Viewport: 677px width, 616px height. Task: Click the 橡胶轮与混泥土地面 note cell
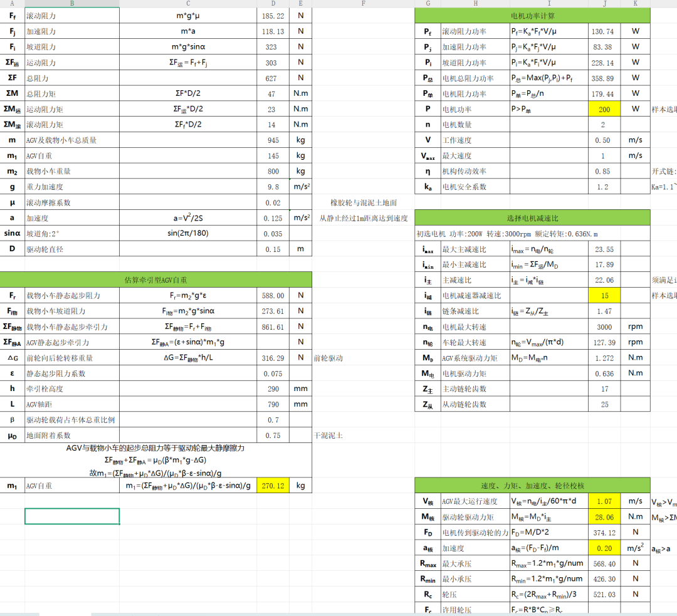pos(363,202)
